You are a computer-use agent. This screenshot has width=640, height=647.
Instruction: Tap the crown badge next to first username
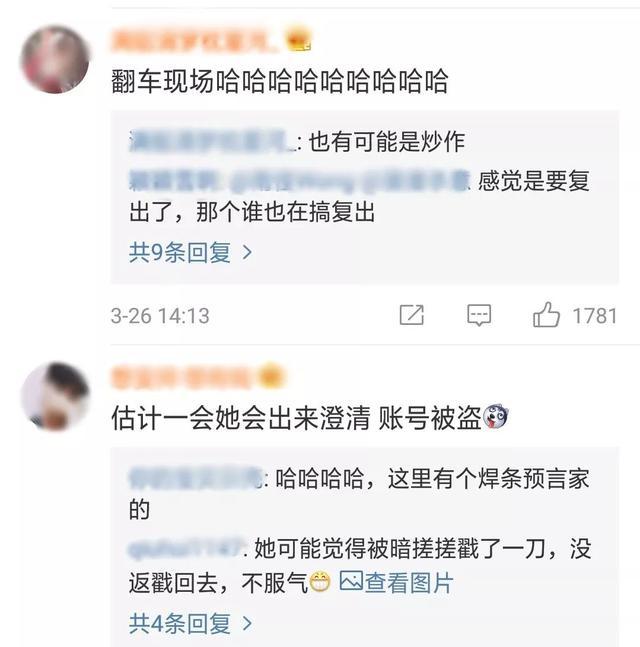tap(299, 39)
